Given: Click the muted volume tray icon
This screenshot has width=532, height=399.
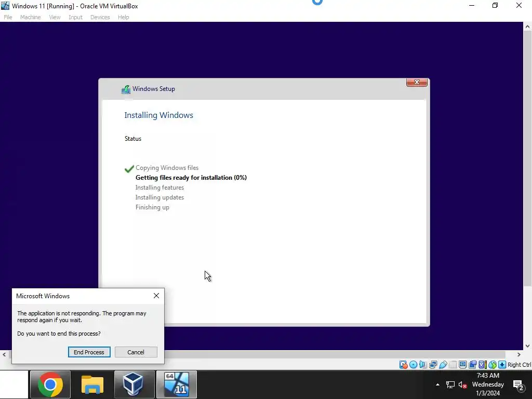Looking at the screenshot, I should [462, 385].
